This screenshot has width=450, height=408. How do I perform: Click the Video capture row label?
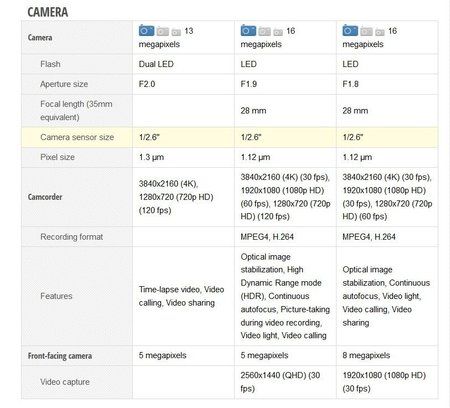pos(65,382)
